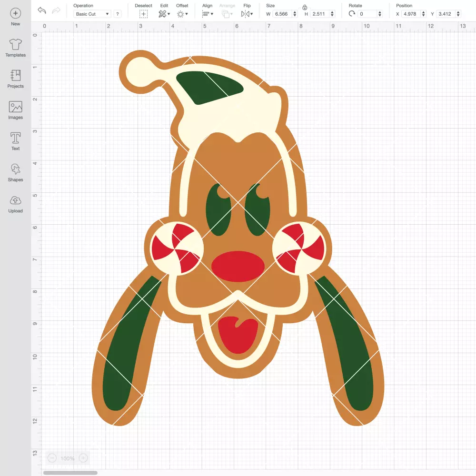The height and width of the screenshot is (476, 476).
Task: Adjust the Width stepper arrows
Action: 295,14
